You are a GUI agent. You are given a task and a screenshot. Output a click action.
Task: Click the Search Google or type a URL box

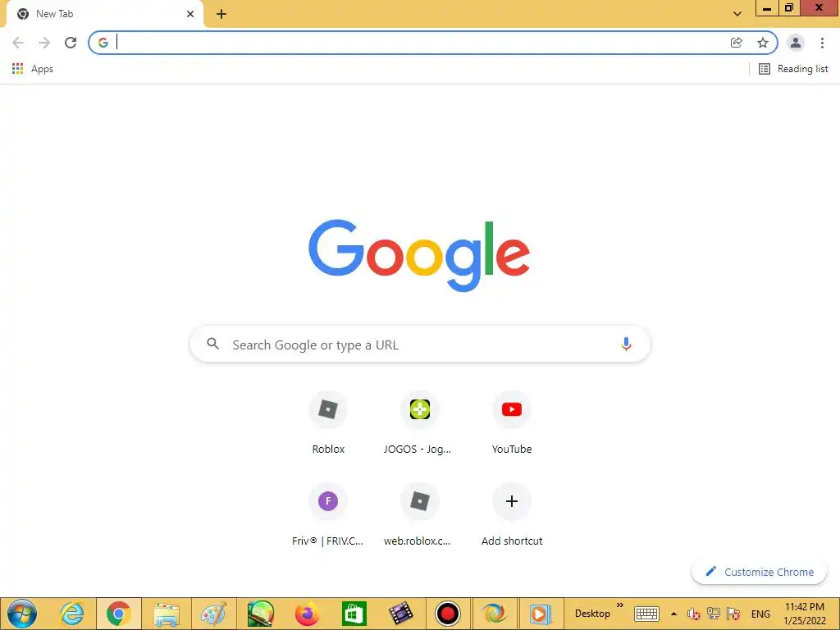click(420, 345)
